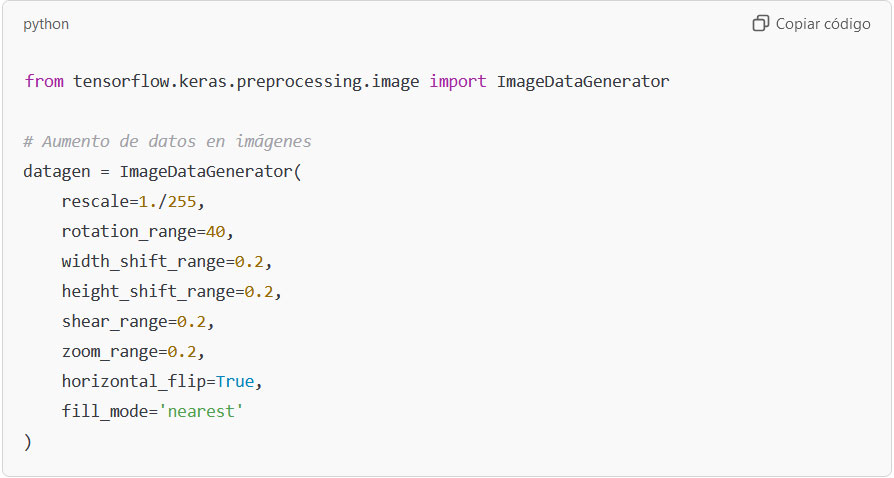Click the copy icon beside Copiar código
This screenshot has width=894, height=478.
(761, 23)
